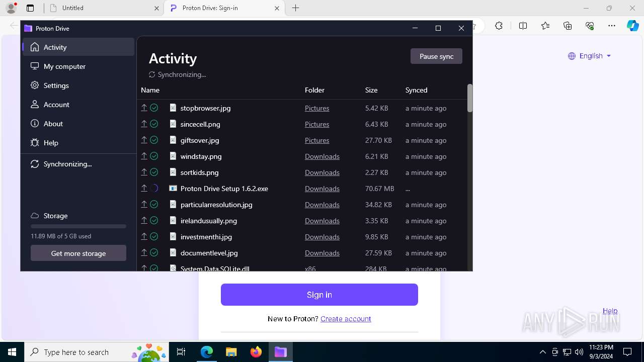Open a new browser tab

pos(296,8)
